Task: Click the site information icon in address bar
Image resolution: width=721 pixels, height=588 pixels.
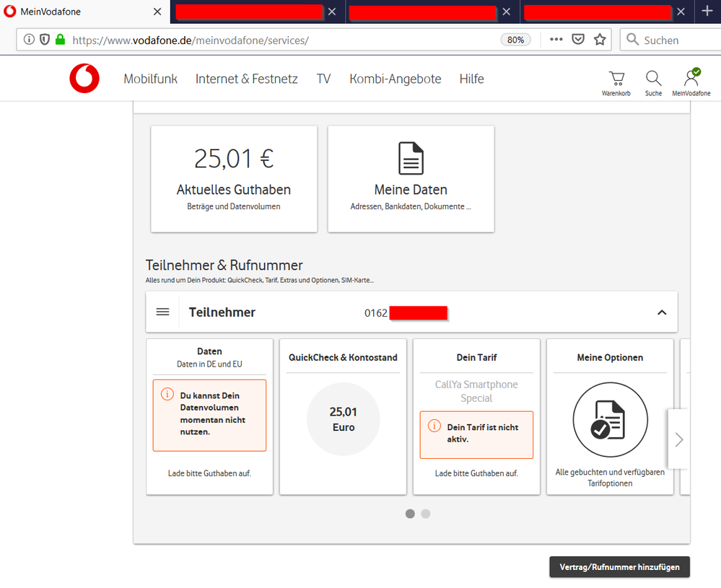Action: point(29,40)
